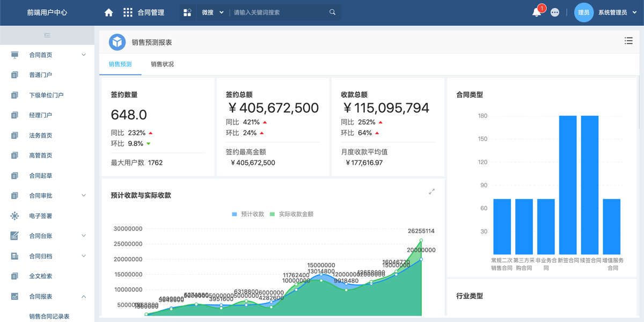Click the 电子签署 snowflake icon in sidebar

(x=14, y=216)
